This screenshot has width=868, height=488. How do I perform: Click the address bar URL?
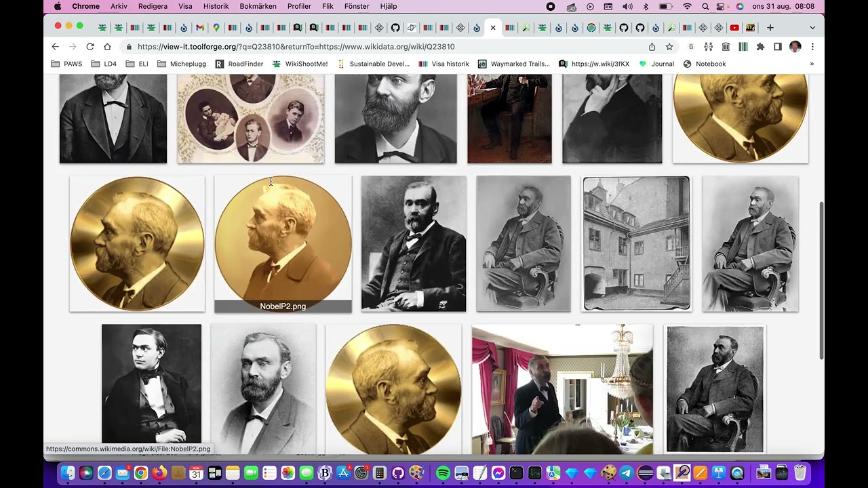click(x=296, y=47)
